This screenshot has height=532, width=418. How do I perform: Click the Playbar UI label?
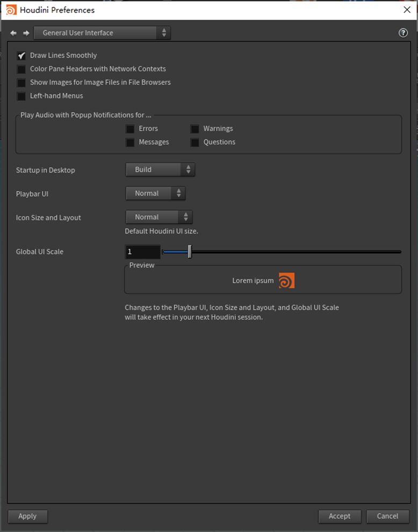point(32,194)
